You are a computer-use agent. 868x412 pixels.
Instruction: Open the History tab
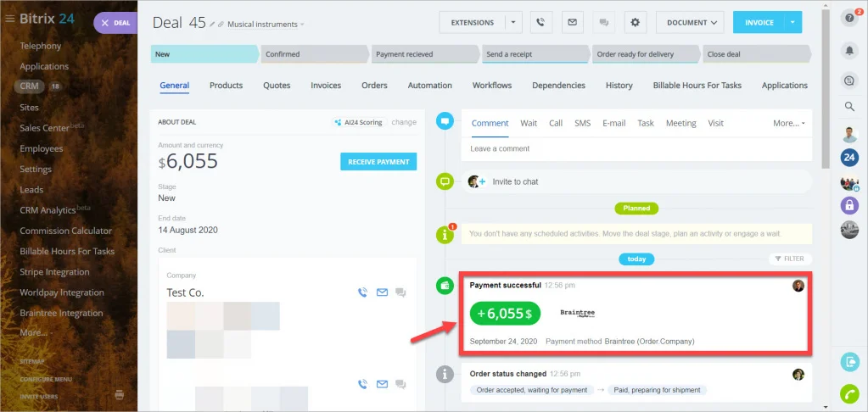click(x=619, y=85)
